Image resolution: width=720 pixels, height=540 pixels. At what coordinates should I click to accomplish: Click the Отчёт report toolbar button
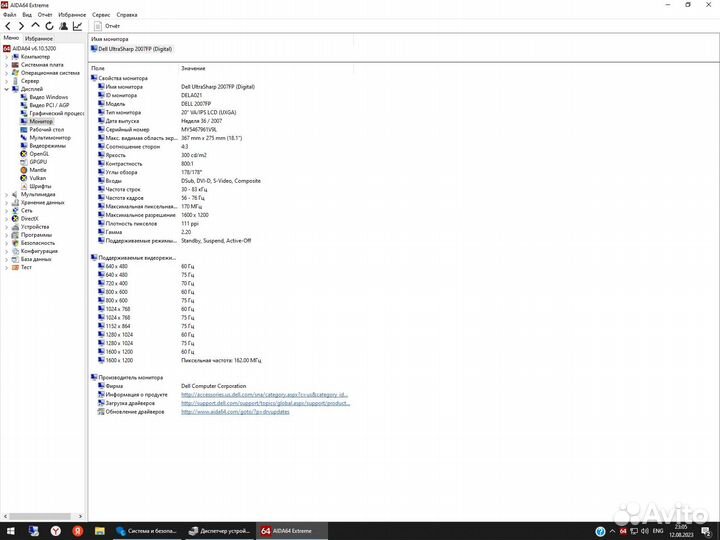coord(107,26)
